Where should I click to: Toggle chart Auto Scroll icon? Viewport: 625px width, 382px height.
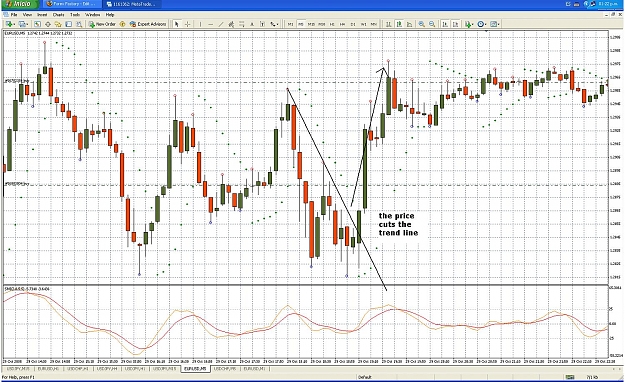pos(445,24)
